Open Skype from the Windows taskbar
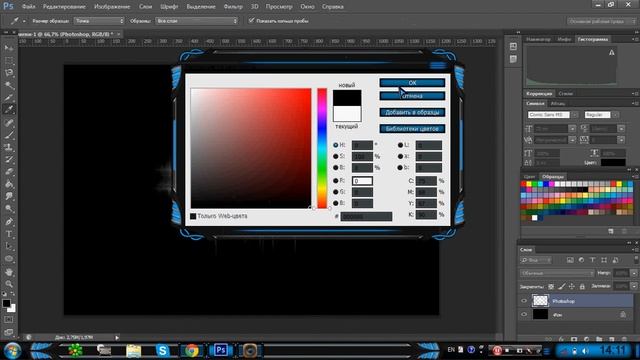This screenshot has width=640, height=360. pyautogui.click(x=162, y=350)
